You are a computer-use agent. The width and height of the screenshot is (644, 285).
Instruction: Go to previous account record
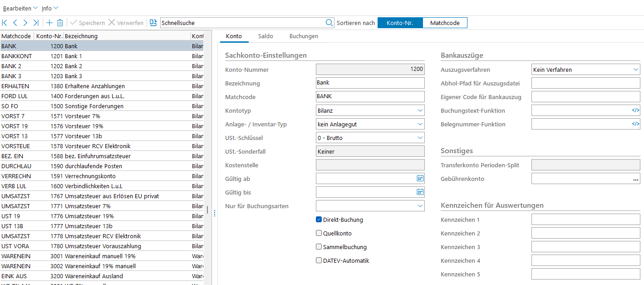[x=15, y=23]
